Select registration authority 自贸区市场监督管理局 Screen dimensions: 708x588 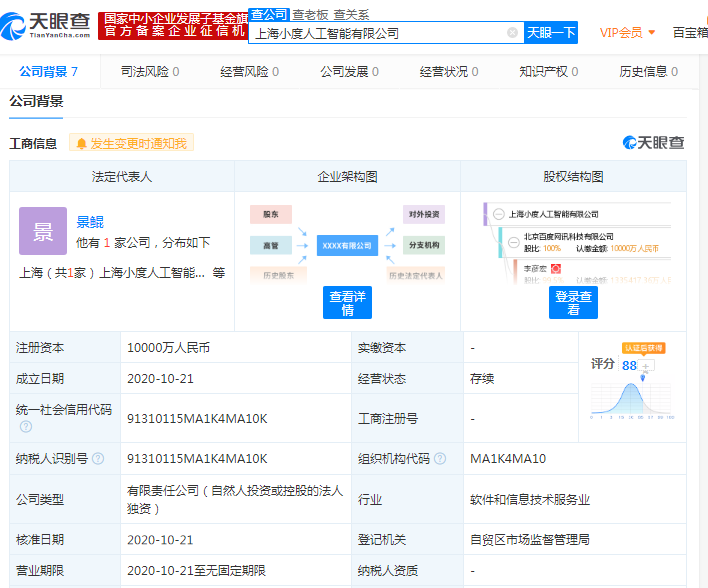(530, 540)
